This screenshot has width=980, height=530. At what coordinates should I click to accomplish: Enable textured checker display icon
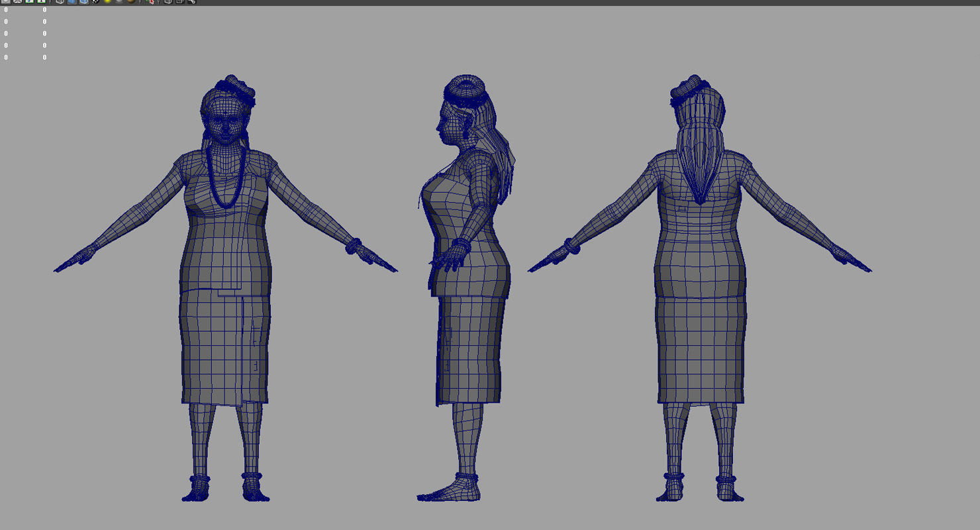pos(95,2)
